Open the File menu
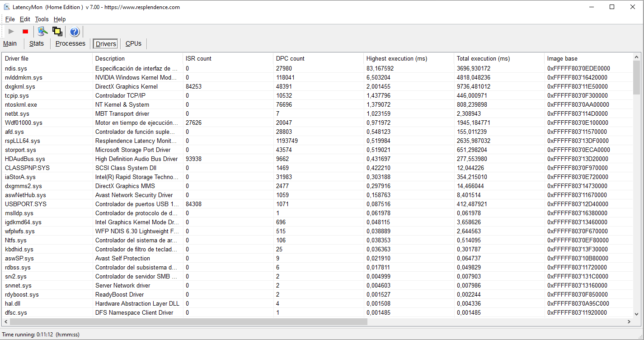 [10, 19]
